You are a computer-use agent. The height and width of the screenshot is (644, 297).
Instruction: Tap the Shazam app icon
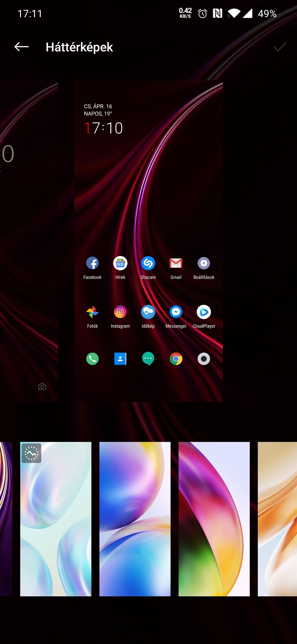pyautogui.click(x=148, y=263)
